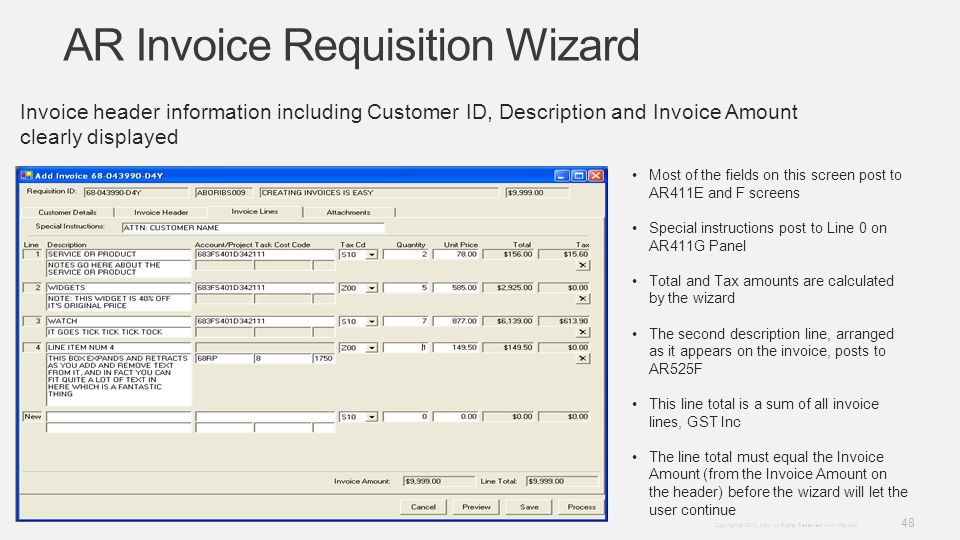The image size is (960, 540).
Task: Click the Line Total field
Action: (x=562, y=481)
